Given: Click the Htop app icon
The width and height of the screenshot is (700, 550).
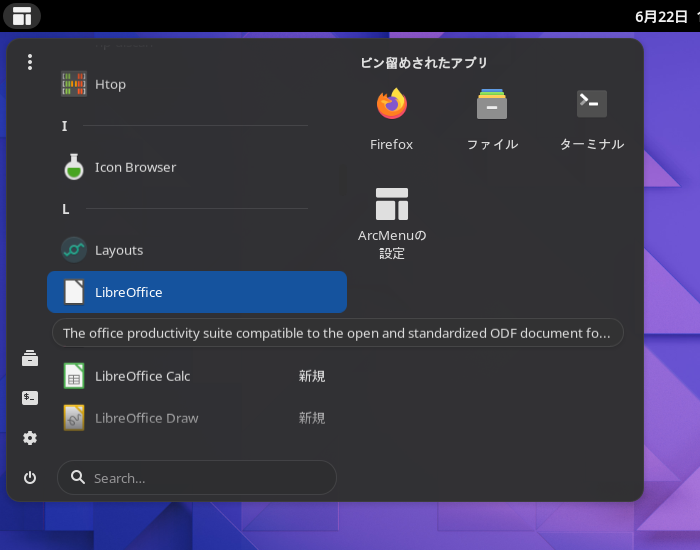Looking at the screenshot, I should (x=74, y=84).
